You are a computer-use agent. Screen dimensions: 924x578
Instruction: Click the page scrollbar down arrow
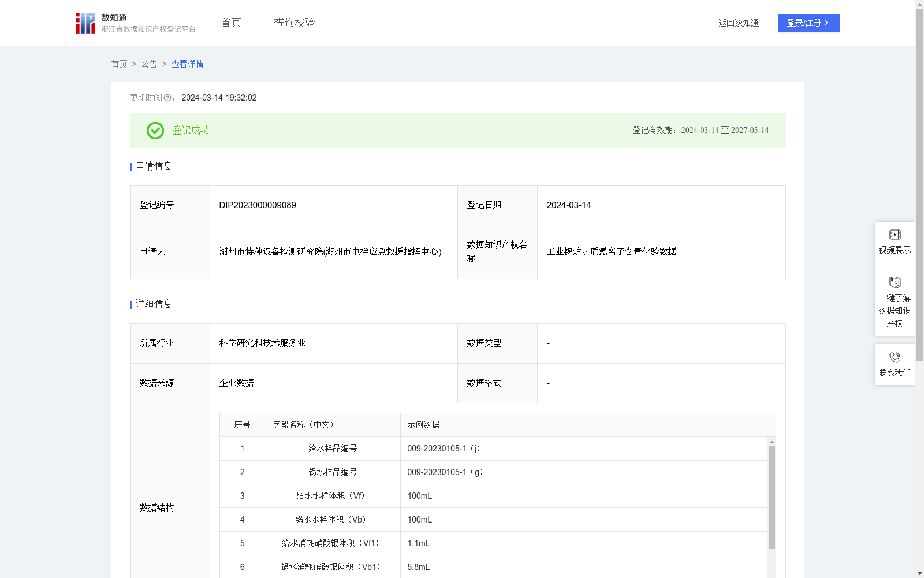coord(919,573)
